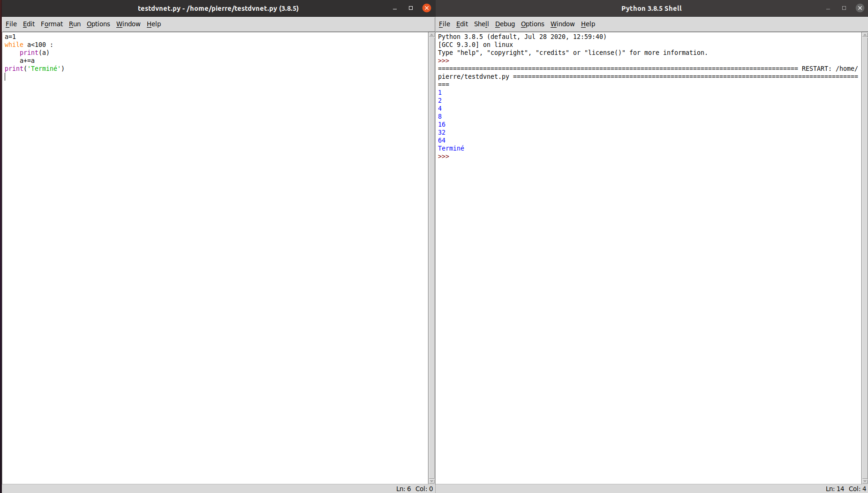Open the Run menu in editor window
868x493 pixels.
(x=75, y=24)
